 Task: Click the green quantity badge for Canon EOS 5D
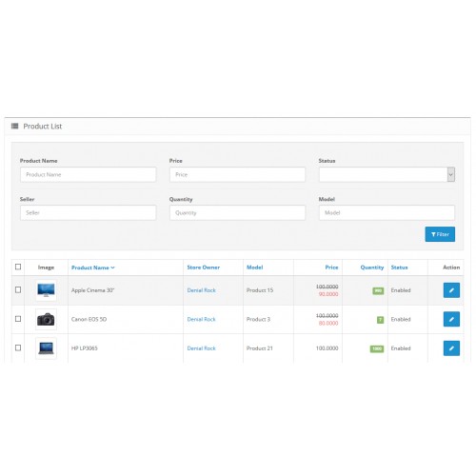point(380,320)
